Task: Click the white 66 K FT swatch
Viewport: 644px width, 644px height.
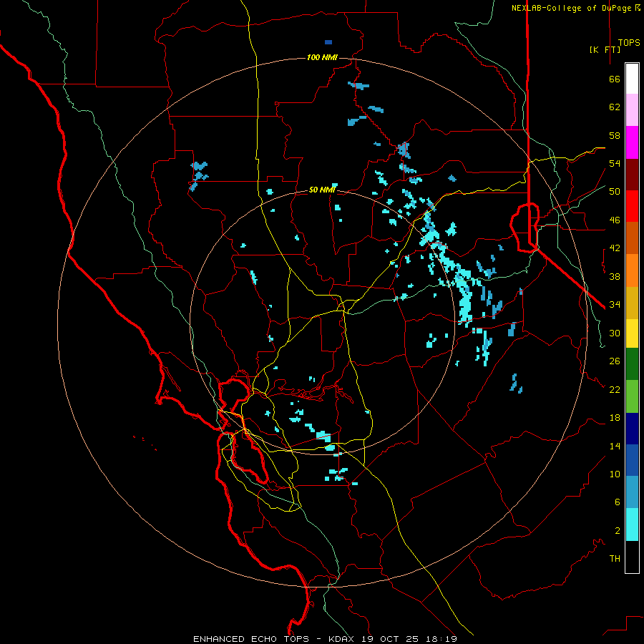Action: (632, 79)
